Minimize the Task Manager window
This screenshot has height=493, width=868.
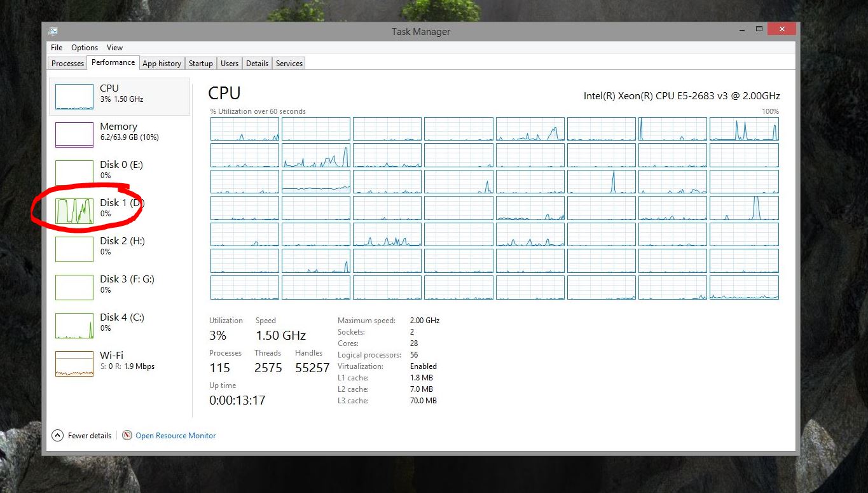pyautogui.click(x=742, y=29)
